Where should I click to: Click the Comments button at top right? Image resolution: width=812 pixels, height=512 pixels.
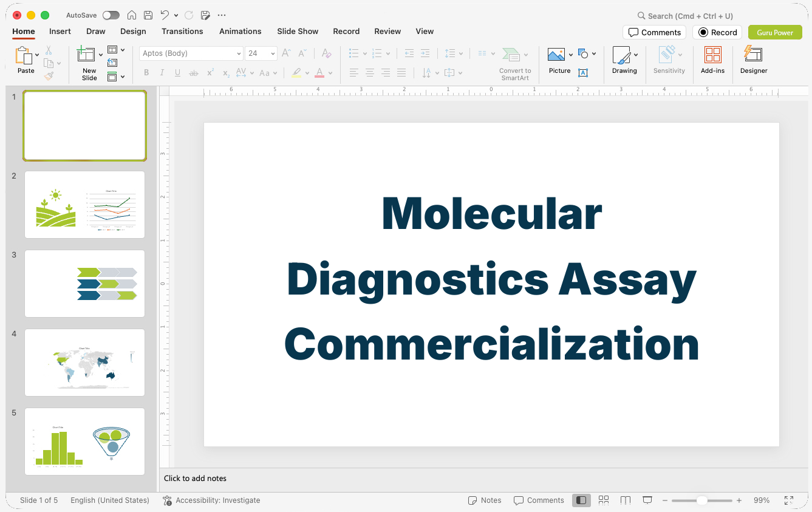[654, 32]
